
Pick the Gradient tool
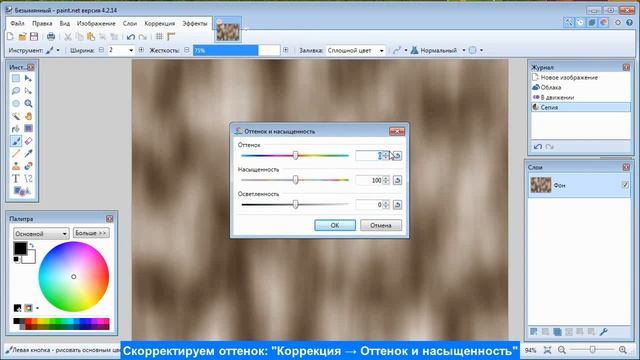[x=28, y=129]
